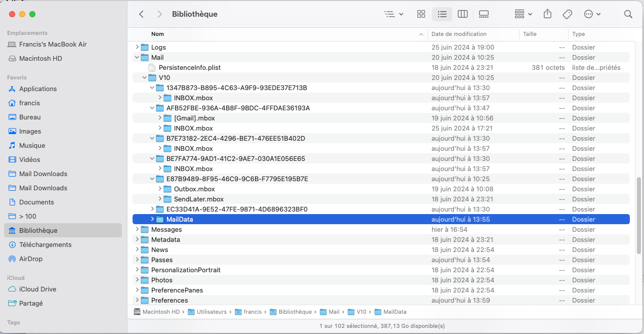Viewport: 644px width, 334px height.
Task: Open Téléchargements in the sidebar
Action: click(45, 244)
